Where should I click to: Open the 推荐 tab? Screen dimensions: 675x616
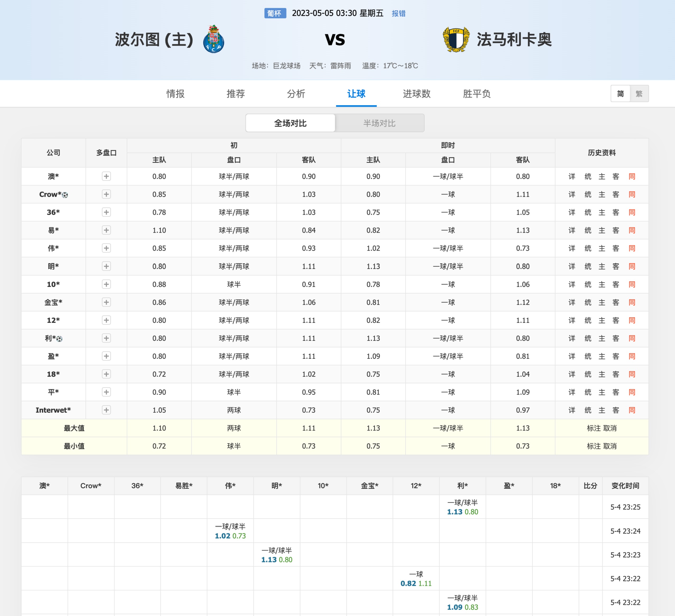(x=236, y=94)
